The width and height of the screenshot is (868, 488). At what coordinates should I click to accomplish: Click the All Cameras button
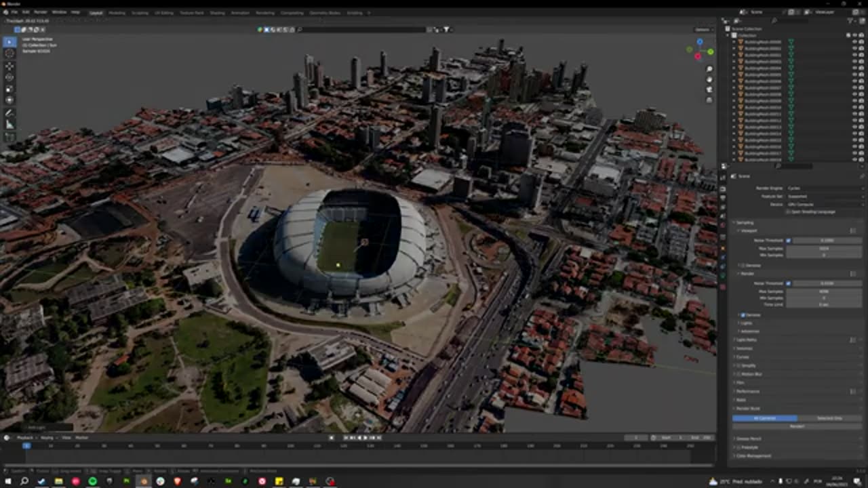click(x=765, y=418)
